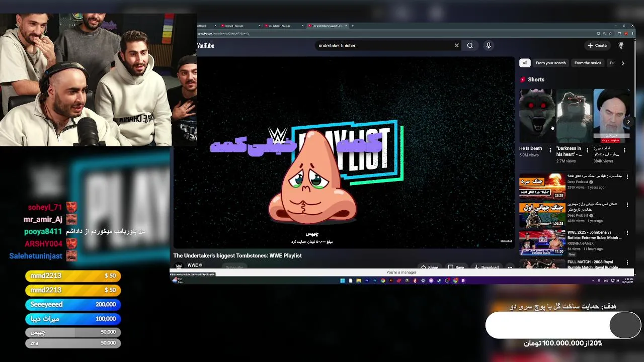Open File Explorer from the taskbar
This screenshot has height=362, width=644.
click(x=359, y=281)
